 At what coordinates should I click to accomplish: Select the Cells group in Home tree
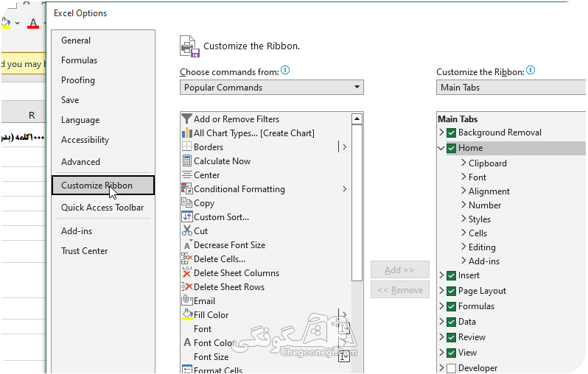point(477,233)
